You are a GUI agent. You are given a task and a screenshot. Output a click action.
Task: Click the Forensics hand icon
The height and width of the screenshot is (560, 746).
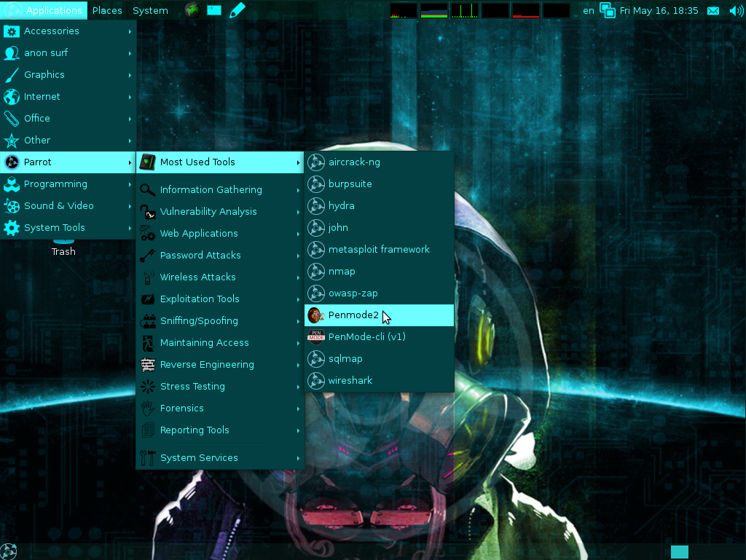(x=147, y=409)
